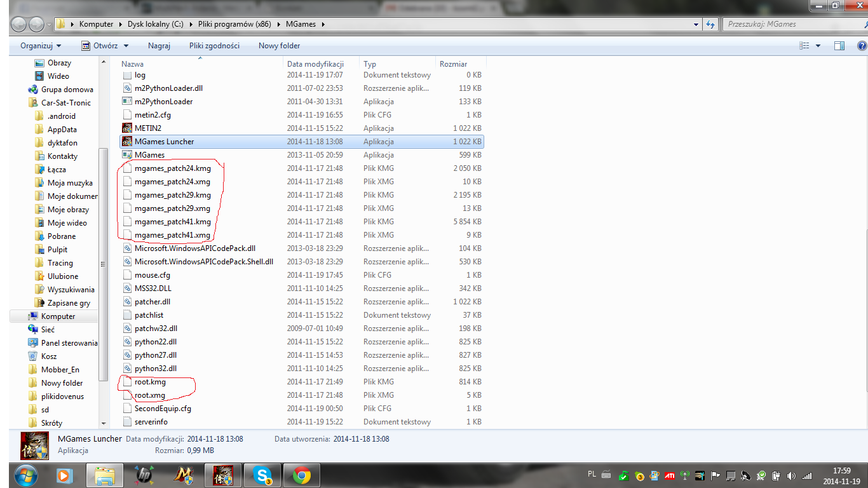Click the m2PythonLoader application icon

[x=126, y=102]
